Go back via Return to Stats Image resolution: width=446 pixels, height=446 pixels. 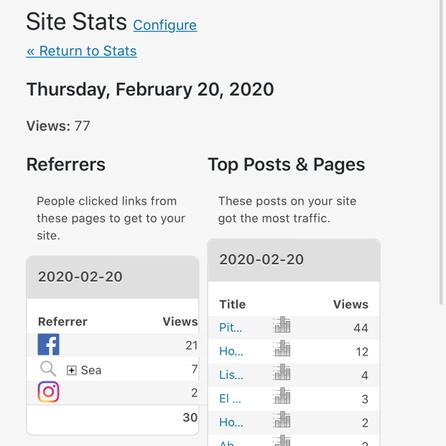click(81, 51)
